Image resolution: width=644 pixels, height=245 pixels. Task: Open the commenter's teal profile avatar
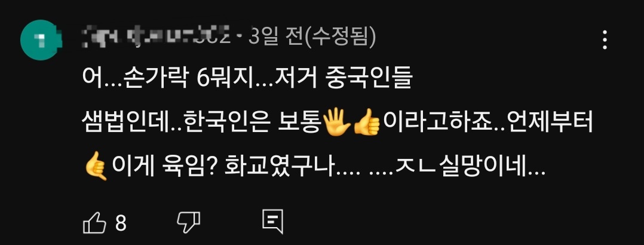41,40
